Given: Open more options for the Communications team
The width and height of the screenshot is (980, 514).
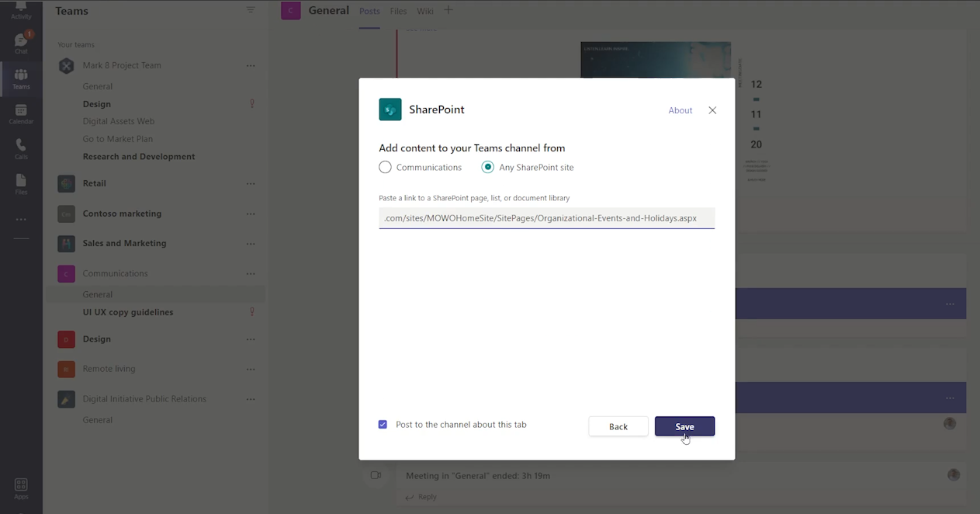Looking at the screenshot, I should tap(251, 273).
